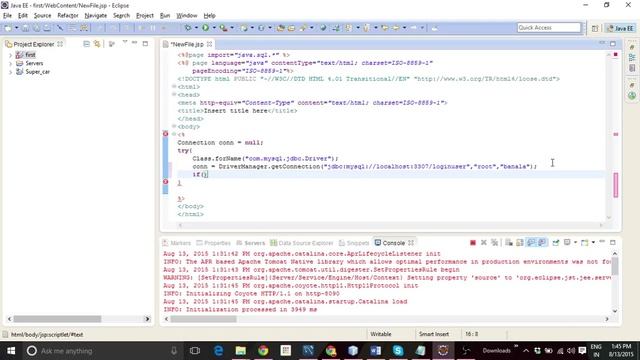Viewport: 640px width, 360px height.
Task: Open Microsoft Edge from taskbar
Action: (x=218, y=351)
